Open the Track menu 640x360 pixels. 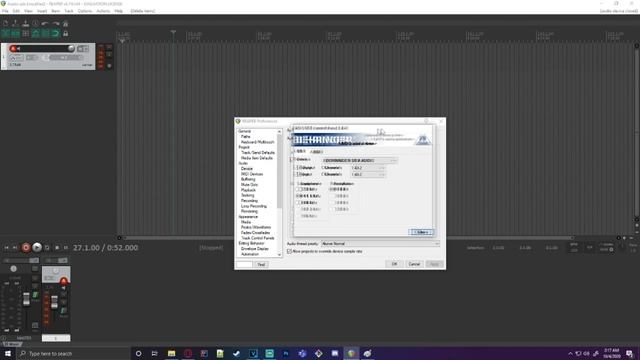pos(69,11)
